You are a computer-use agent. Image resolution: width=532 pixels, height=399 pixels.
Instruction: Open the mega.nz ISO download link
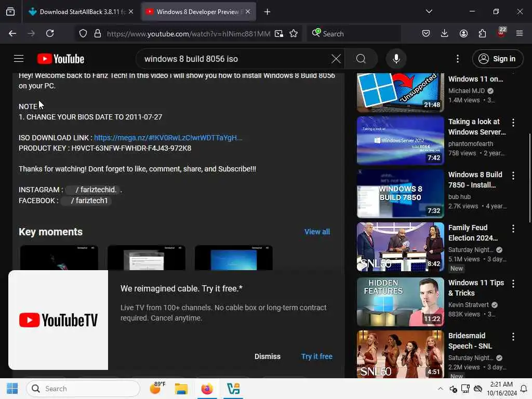(x=168, y=138)
